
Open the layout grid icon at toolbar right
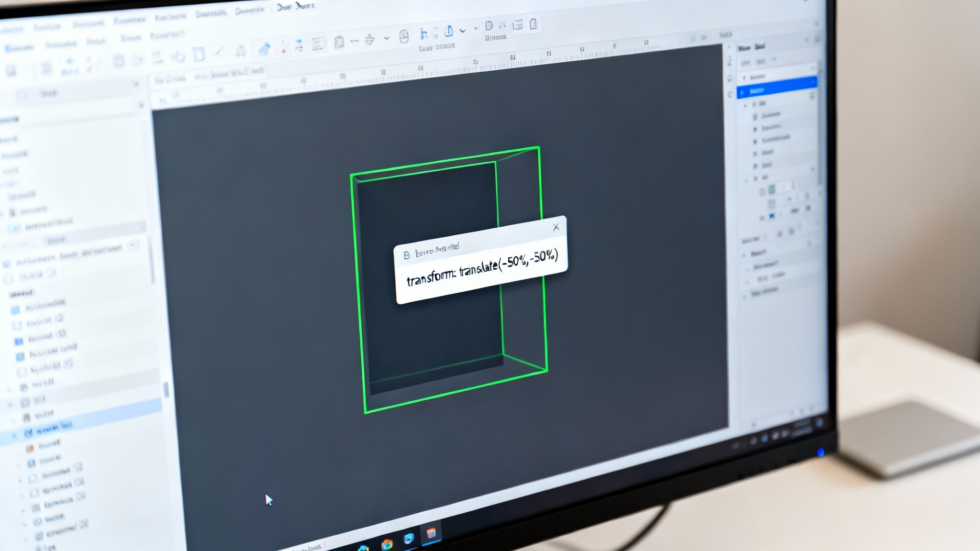518,25
